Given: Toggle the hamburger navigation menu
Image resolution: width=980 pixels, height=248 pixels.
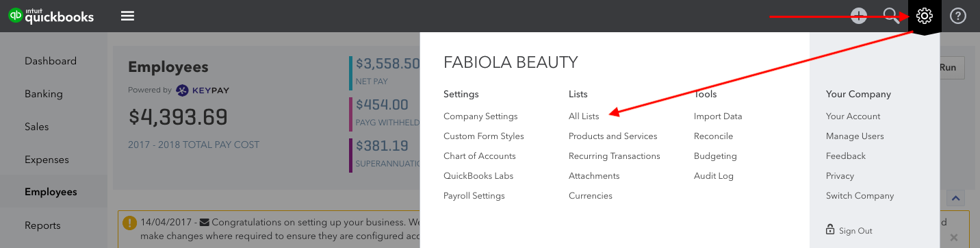Looking at the screenshot, I should point(127,16).
